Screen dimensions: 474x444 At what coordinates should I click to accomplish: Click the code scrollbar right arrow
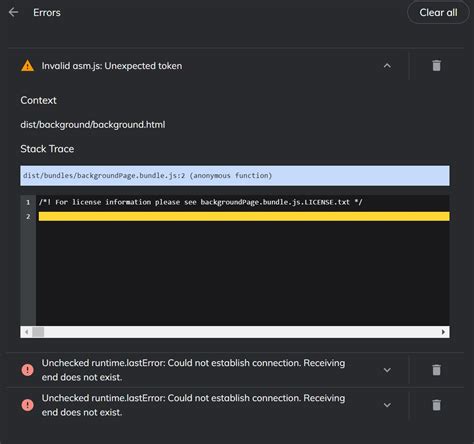click(x=443, y=332)
